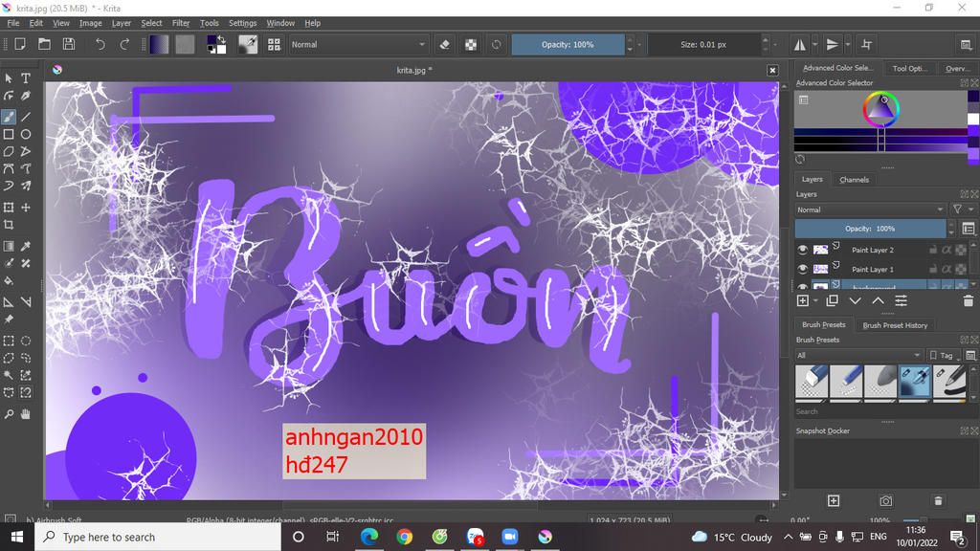
Task: Select the Pan hand tool
Action: click(26, 414)
